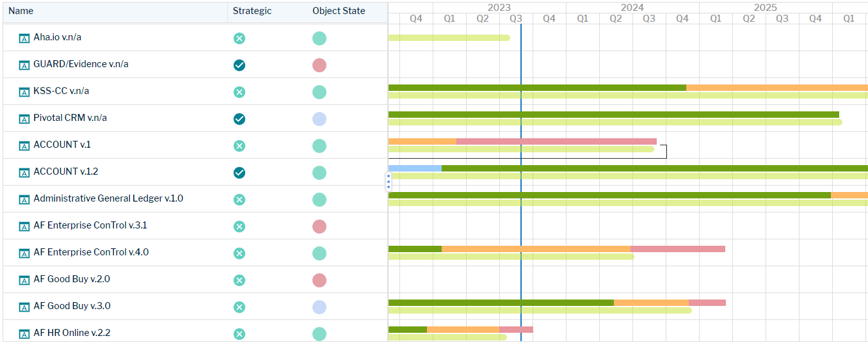Click the red object state circle for GUARD/Evidence
This screenshot has height=352, width=868.
pyautogui.click(x=319, y=65)
